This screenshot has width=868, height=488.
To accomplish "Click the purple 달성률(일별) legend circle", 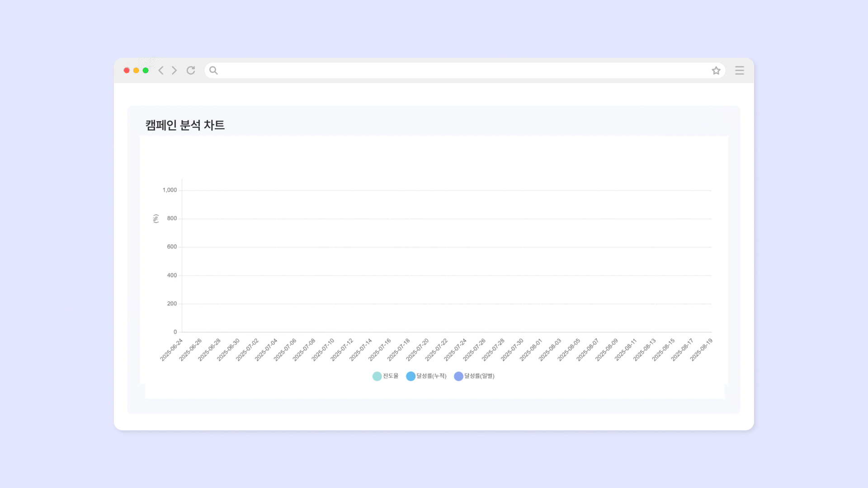I will tap(458, 376).
